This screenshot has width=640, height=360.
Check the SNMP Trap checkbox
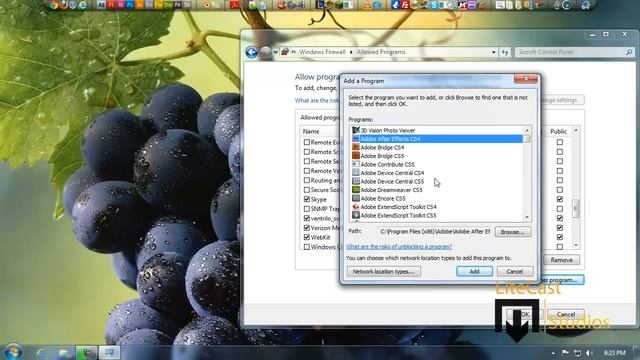307,209
